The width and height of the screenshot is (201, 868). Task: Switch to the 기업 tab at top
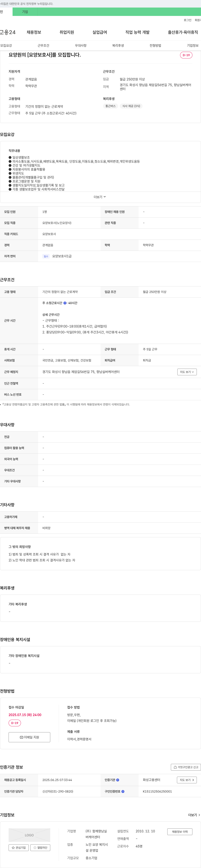25,12
